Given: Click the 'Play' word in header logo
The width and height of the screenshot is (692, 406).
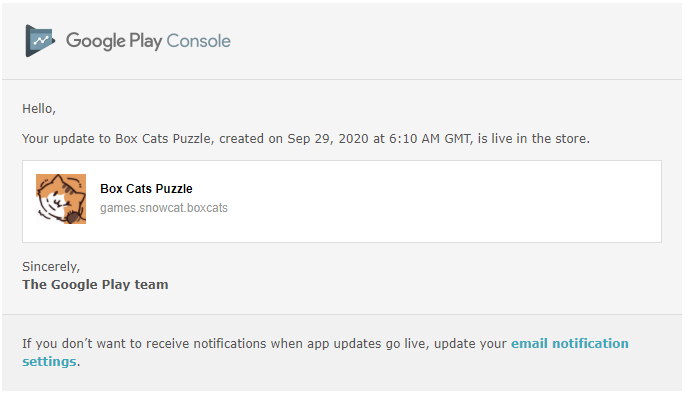Looking at the screenshot, I should tap(146, 41).
